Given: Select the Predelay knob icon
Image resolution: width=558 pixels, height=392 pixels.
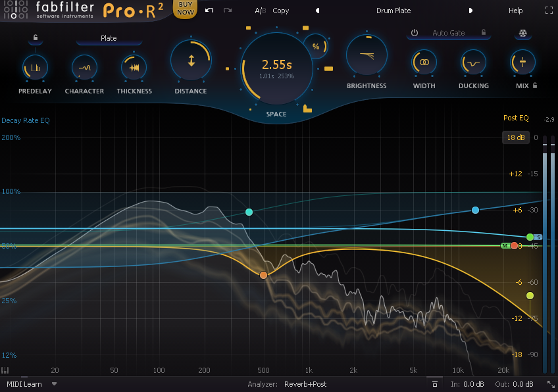Looking at the screenshot, I should 35,67.
